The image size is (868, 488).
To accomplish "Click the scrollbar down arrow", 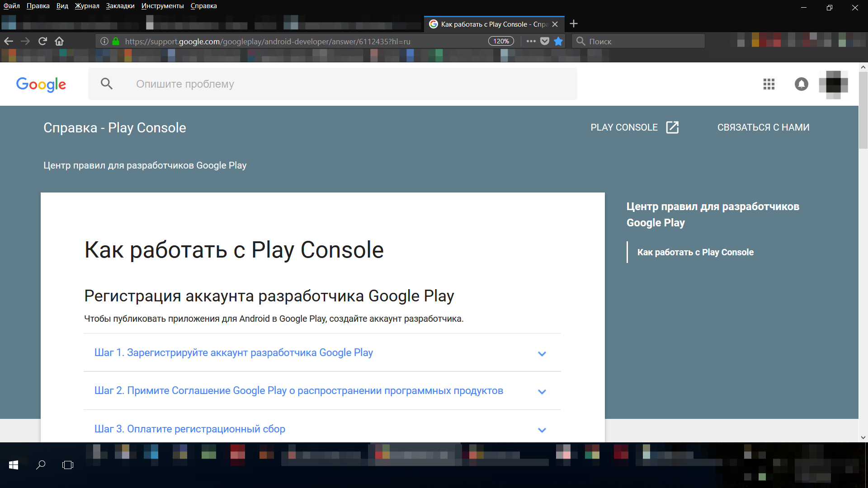I will [863, 437].
